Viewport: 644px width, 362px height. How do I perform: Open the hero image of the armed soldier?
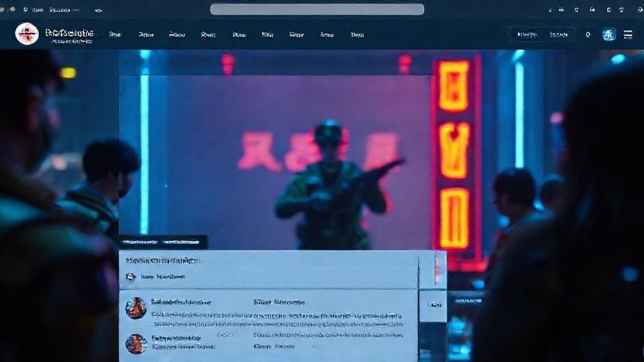point(275,162)
